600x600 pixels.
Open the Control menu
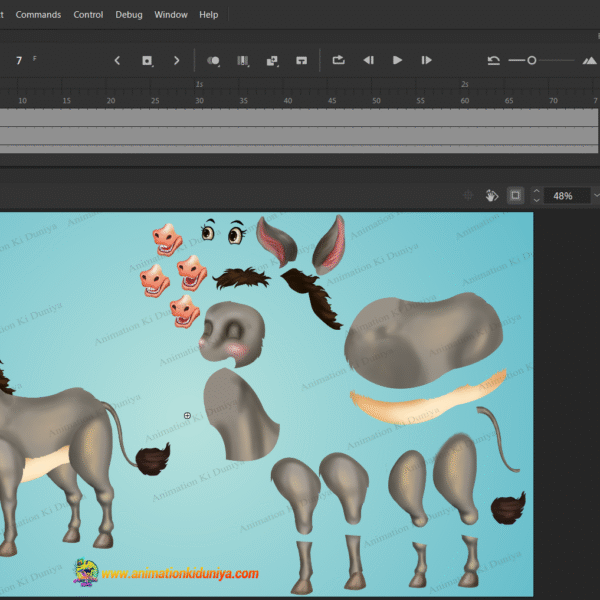tap(88, 15)
